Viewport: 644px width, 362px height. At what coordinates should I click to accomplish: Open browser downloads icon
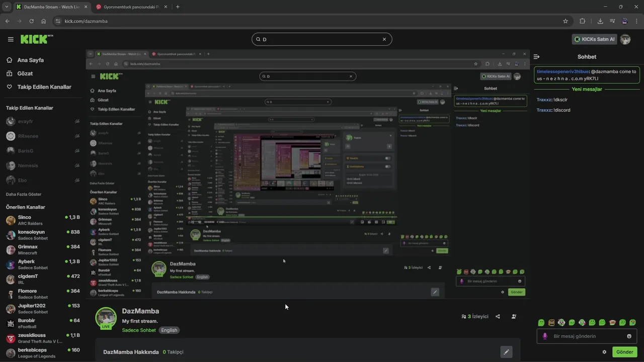point(600,21)
